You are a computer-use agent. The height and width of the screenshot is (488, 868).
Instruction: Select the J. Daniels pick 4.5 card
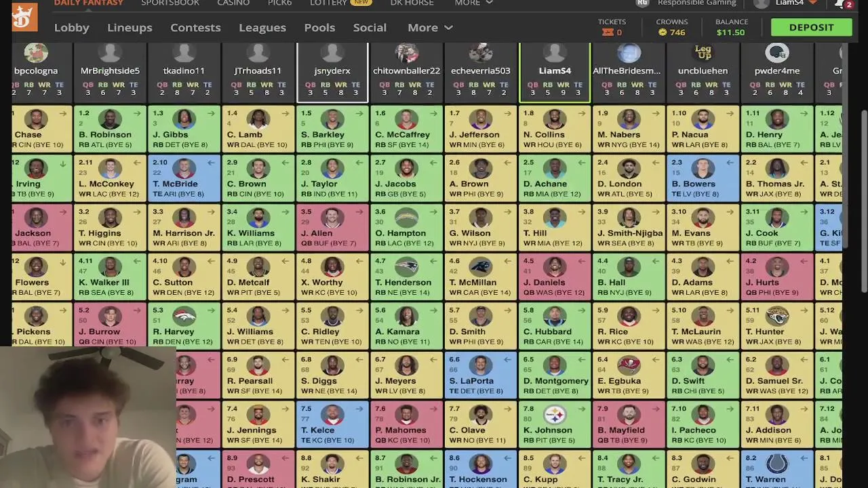pos(555,277)
